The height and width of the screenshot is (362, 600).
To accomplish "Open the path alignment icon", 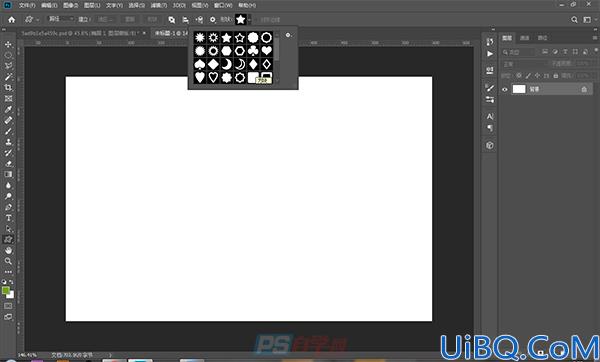I will 186,20.
